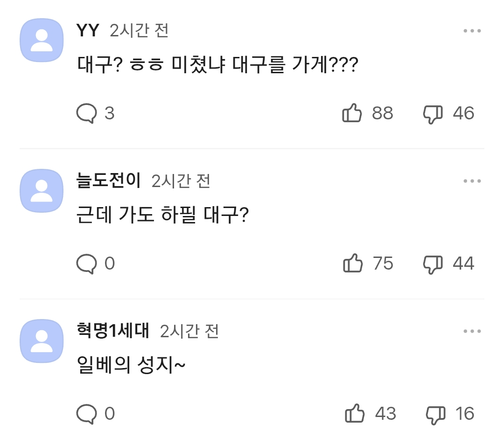Open the more options menu on YY's comment
Image resolution: width=504 pixels, height=445 pixels.
pos(472,31)
